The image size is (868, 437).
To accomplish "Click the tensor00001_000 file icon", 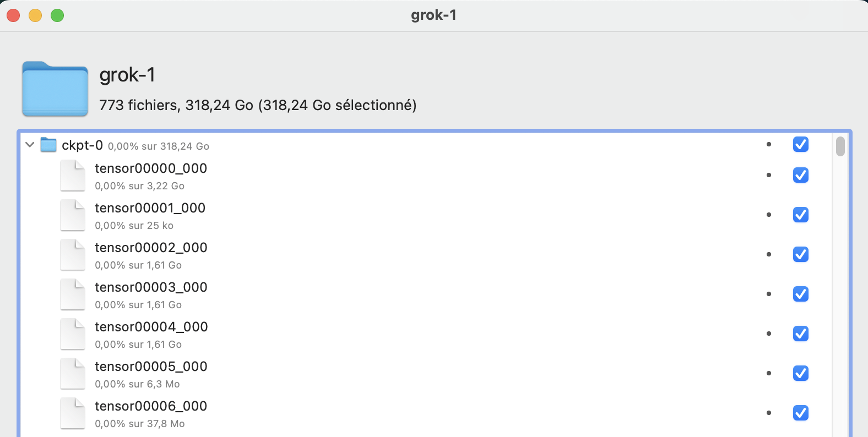I will 73,215.
